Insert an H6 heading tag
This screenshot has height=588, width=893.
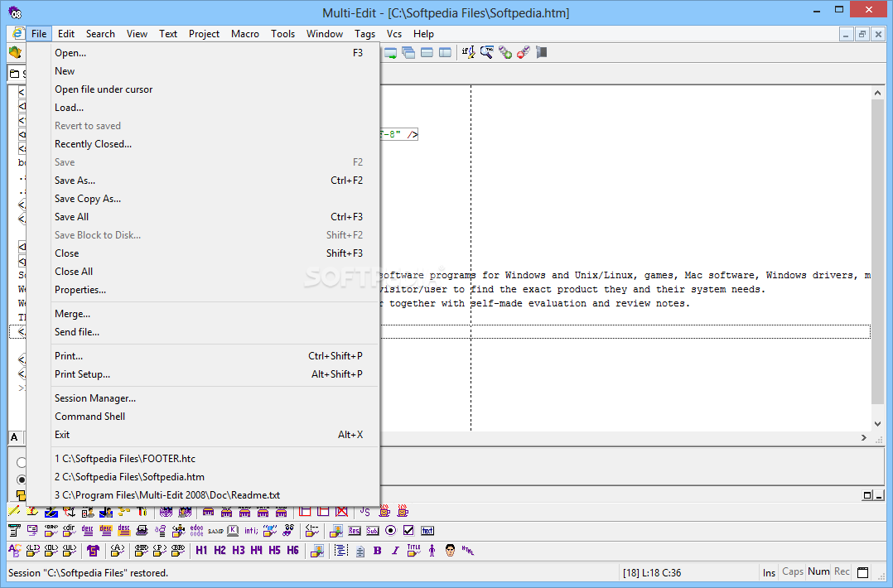[x=292, y=551]
